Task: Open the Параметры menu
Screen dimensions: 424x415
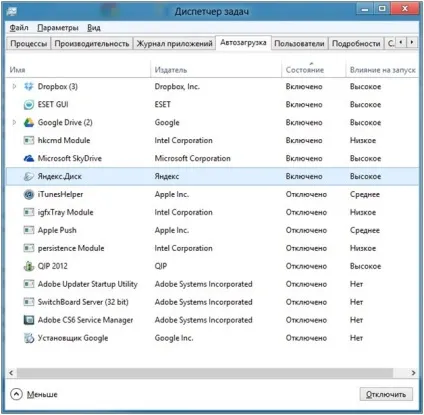Action: click(x=58, y=28)
